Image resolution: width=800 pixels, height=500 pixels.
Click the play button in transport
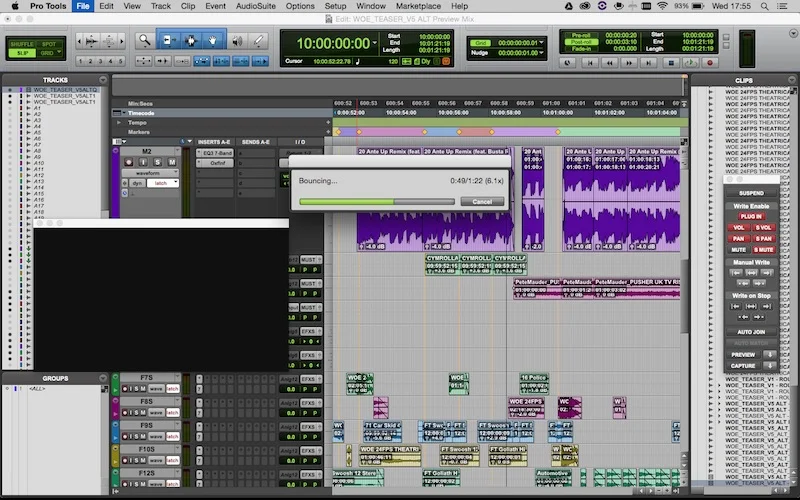[690, 63]
